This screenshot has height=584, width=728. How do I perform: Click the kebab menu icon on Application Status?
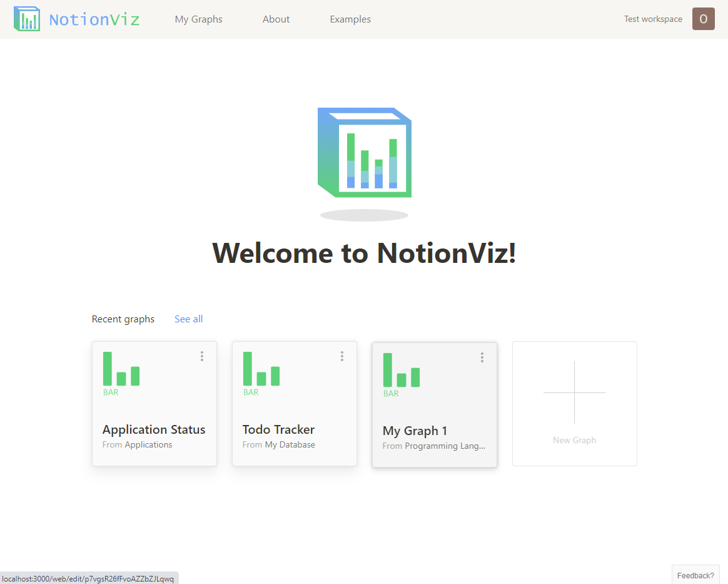[202, 356]
